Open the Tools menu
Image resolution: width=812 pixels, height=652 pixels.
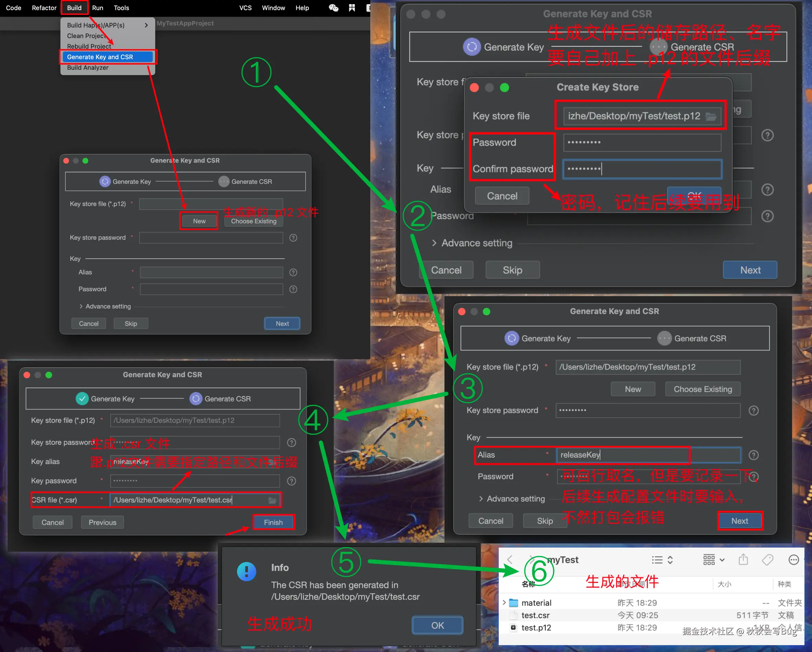(x=121, y=8)
